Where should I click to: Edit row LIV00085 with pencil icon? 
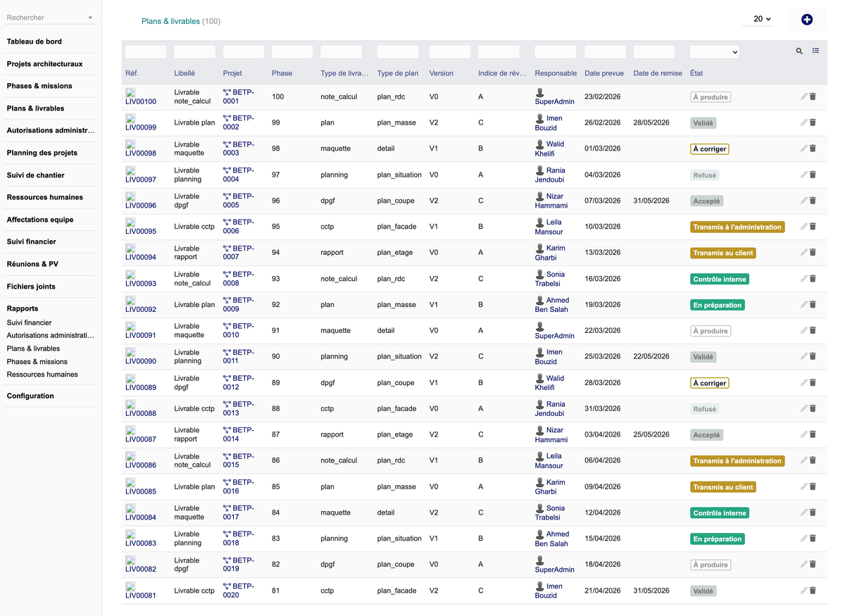(803, 487)
